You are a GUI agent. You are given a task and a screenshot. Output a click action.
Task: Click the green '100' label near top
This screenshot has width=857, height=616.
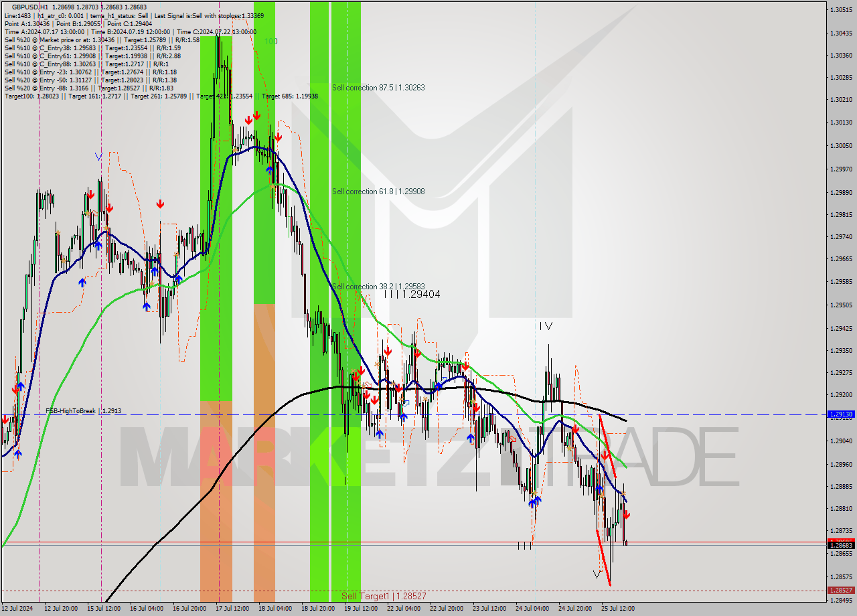click(270, 42)
